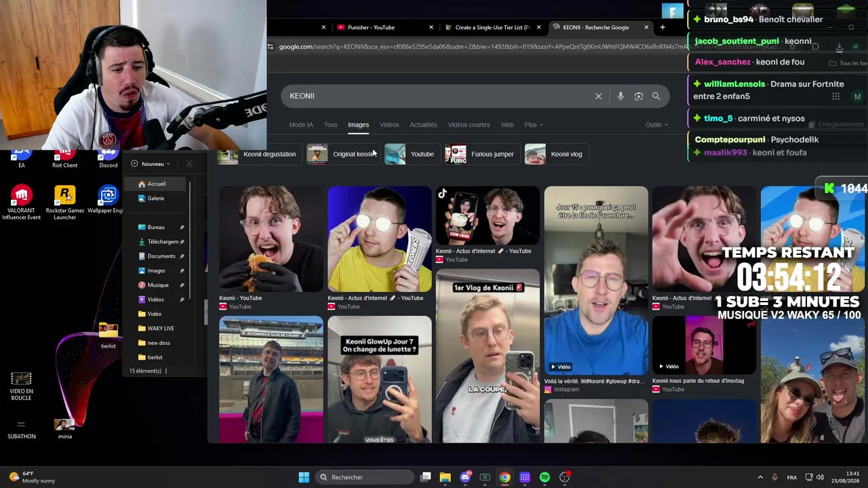Select the Vidéos search tab
This screenshot has height=488, width=868.
click(389, 125)
